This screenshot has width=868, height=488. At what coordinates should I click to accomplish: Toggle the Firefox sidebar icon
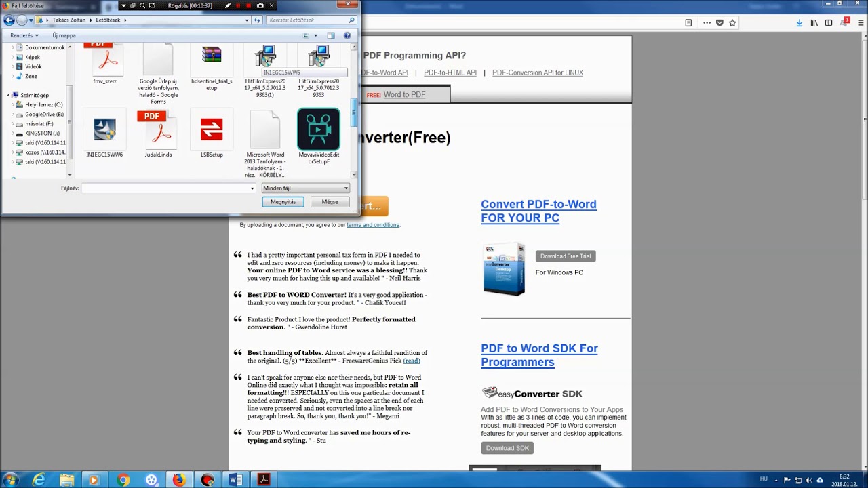829,22
